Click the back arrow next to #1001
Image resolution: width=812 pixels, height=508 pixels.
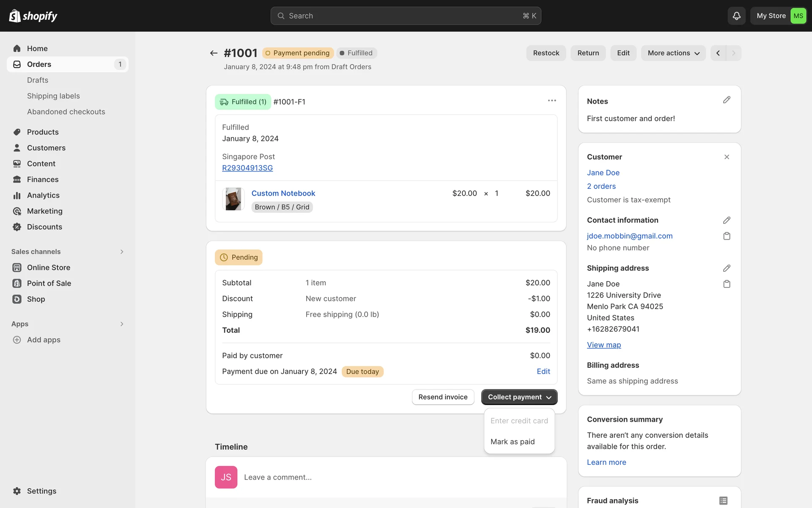[214, 53]
